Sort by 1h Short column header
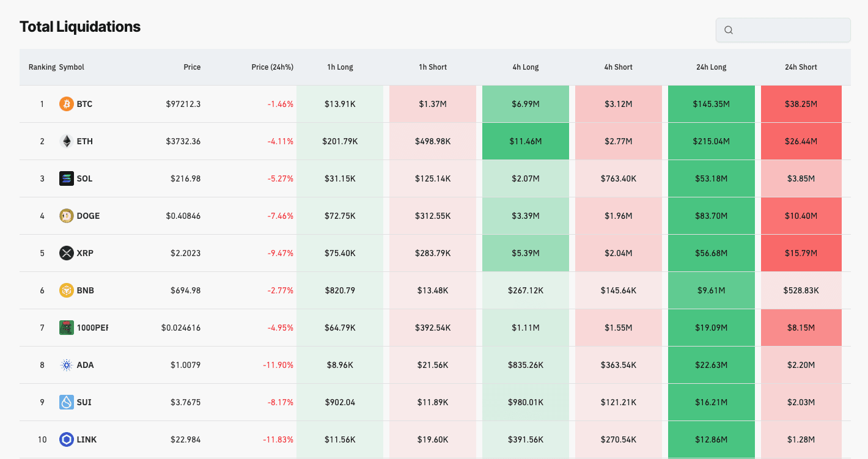This screenshot has width=868, height=459. pyautogui.click(x=433, y=67)
